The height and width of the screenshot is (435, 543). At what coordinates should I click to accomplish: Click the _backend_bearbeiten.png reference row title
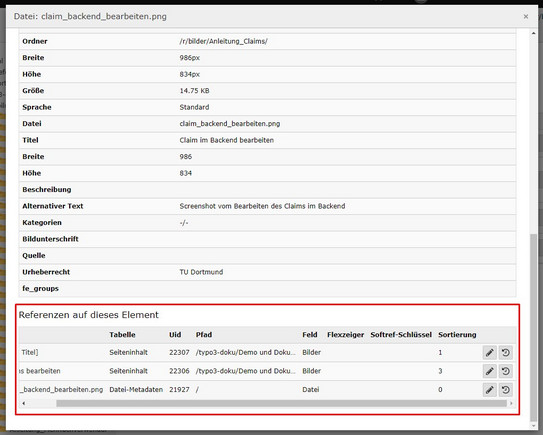tap(61, 390)
